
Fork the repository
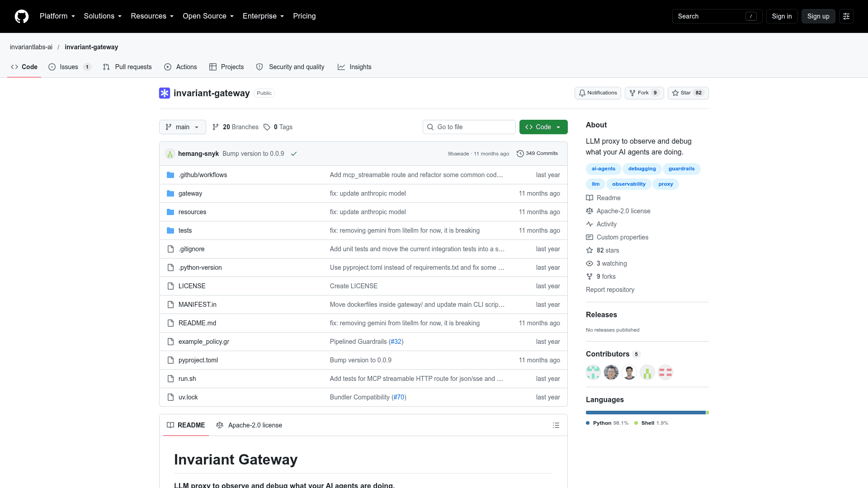pyautogui.click(x=644, y=93)
